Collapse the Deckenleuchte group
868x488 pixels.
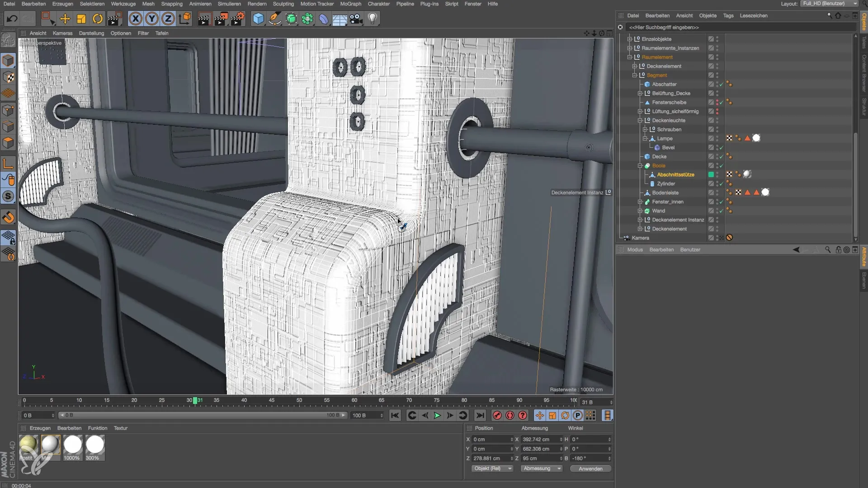pyautogui.click(x=640, y=121)
